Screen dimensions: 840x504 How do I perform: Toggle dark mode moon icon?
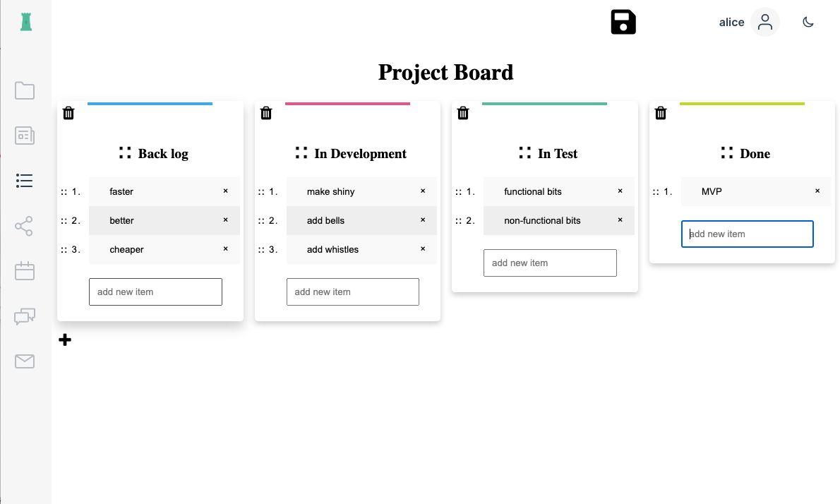pyautogui.click(x=808, y=23)
